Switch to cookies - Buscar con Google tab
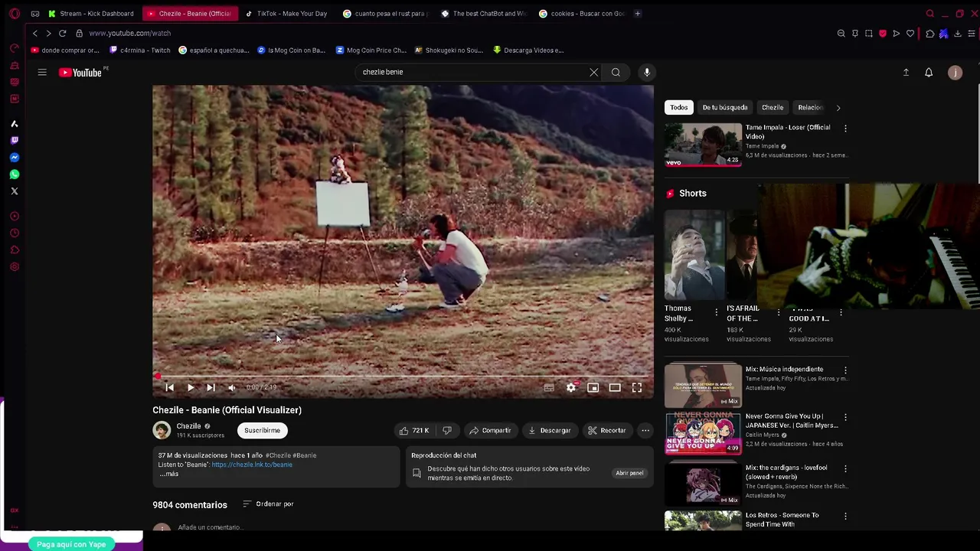Screen dimensions: 980x551 (x=581, y=13)
